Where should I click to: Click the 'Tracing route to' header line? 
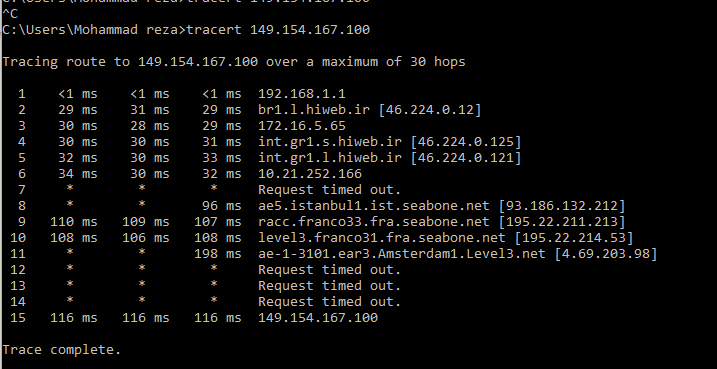tap(234, 62)
